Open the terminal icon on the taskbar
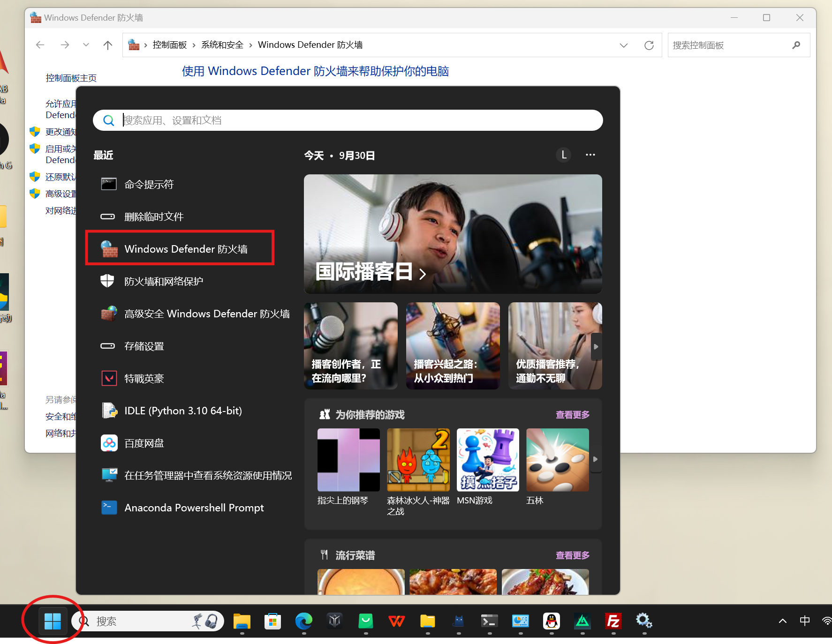The image size is (832, 644). tap(489, 621)
